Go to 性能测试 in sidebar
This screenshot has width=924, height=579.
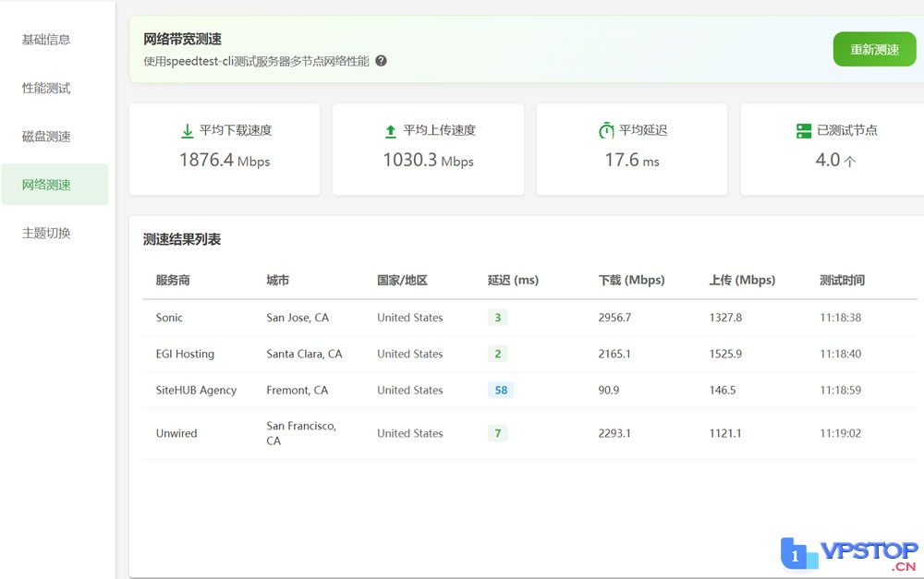point(46,89)
